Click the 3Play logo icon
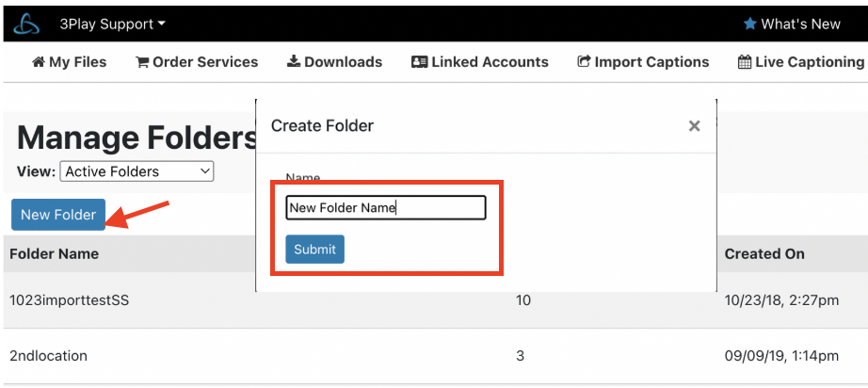 click(x=26, y=24)
